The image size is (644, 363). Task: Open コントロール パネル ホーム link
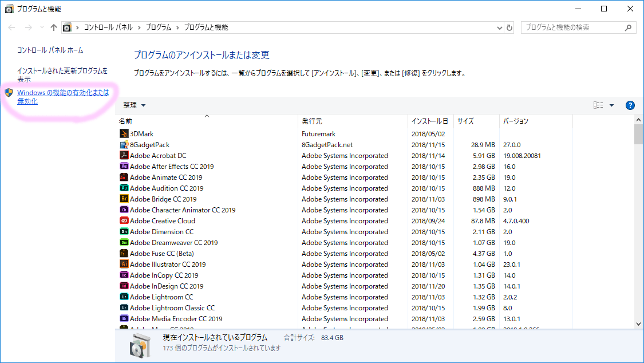(x=50, y=50)
